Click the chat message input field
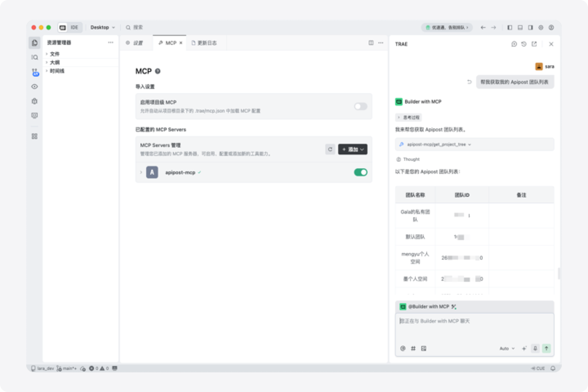Viewport: 588px width, 392px height. [474, 329]
